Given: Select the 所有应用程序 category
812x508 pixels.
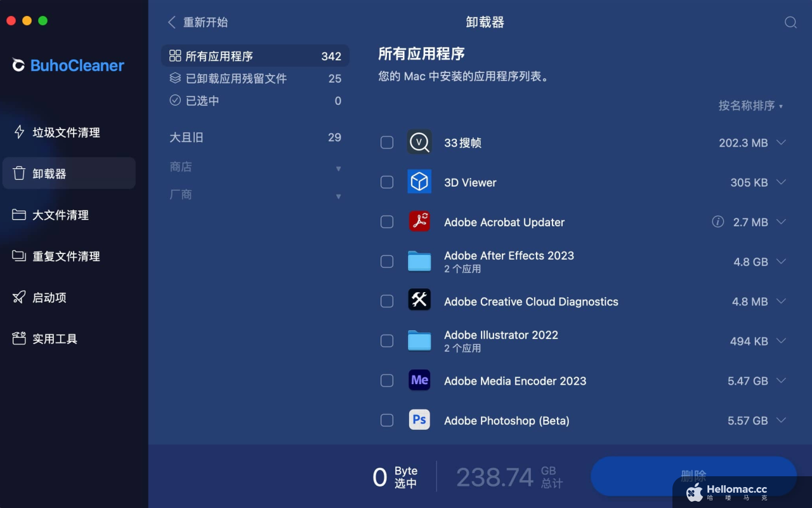Looking at the screenshot, I should [x=255, y=56].
